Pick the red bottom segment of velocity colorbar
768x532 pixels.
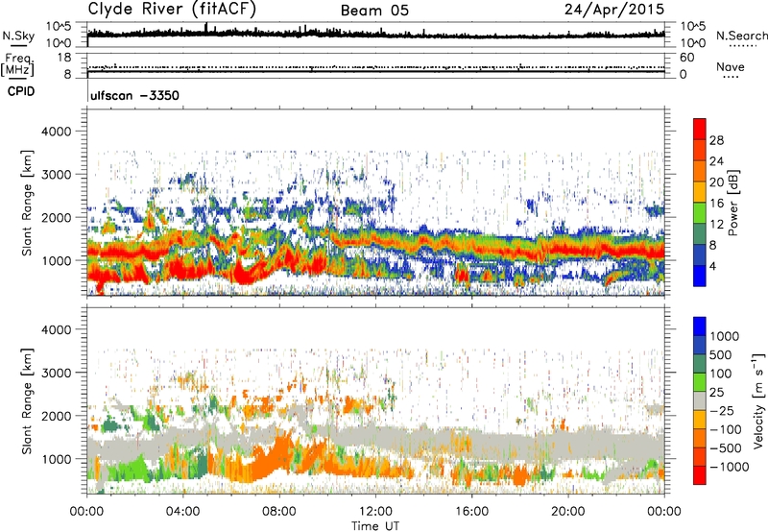click(700, 475)
